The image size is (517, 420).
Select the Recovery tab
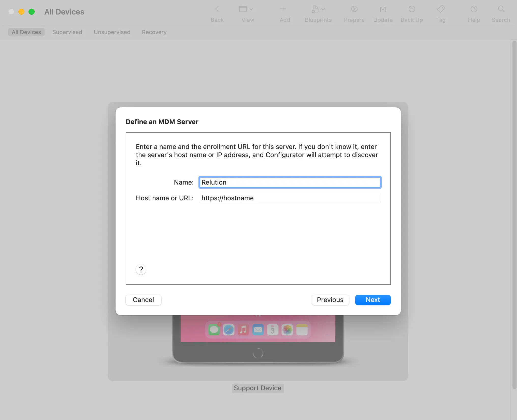pyautogui.click(x=154, y=32)
